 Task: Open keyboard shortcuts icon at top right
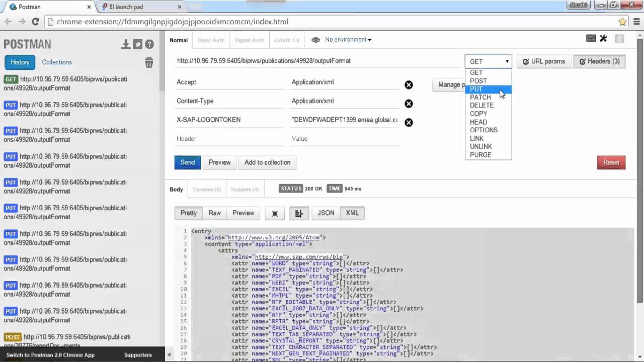(591, 38)
